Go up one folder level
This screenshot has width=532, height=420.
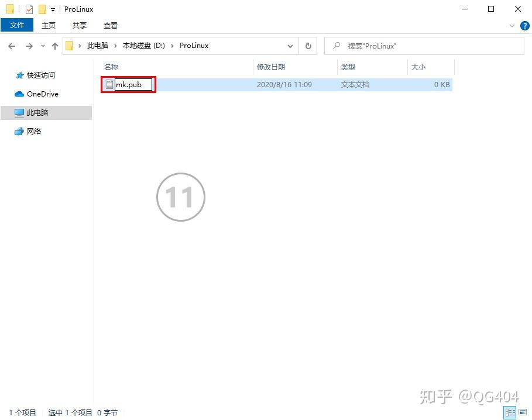tap(55, 46)
